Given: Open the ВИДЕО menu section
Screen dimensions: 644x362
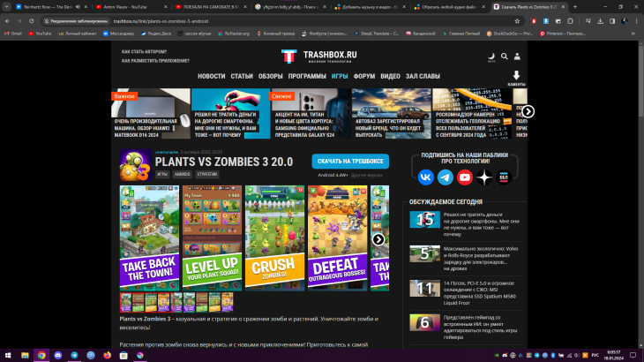Looking at the screenshot, I should tap(390, 77).
